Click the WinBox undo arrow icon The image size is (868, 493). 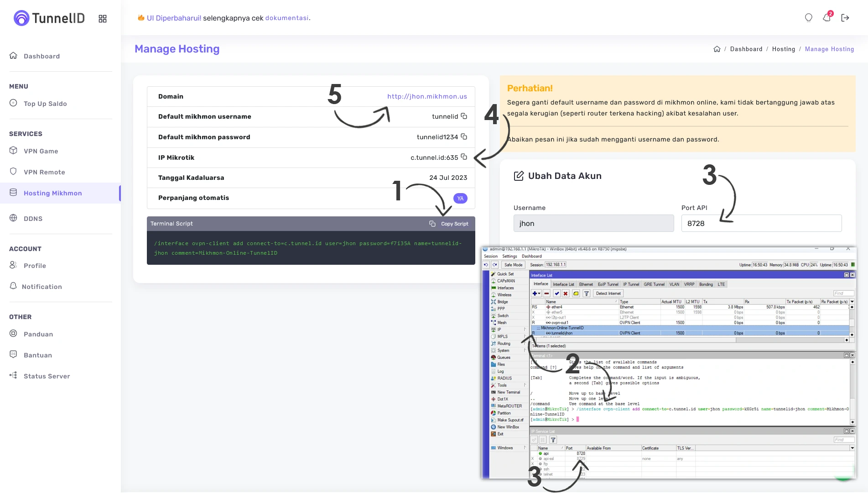point(486,265)
